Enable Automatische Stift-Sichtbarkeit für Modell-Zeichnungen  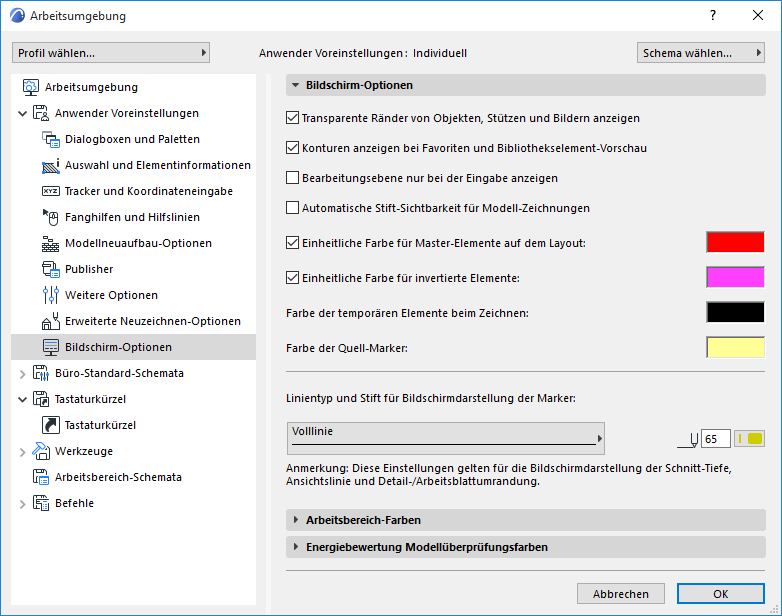pyautogui.click(x=292, y=207)
